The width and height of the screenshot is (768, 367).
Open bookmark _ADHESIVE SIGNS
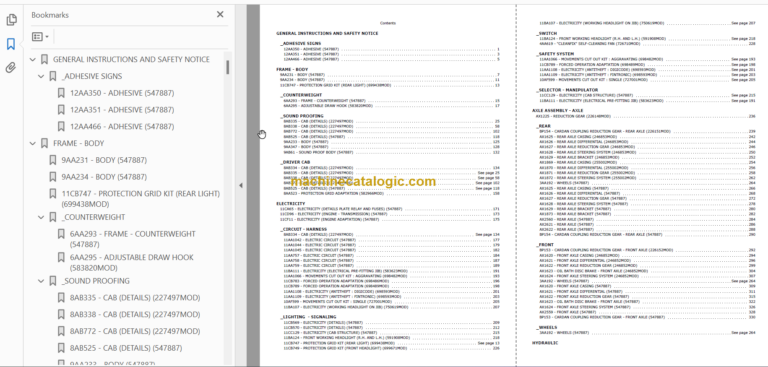(x=92, y=76)
